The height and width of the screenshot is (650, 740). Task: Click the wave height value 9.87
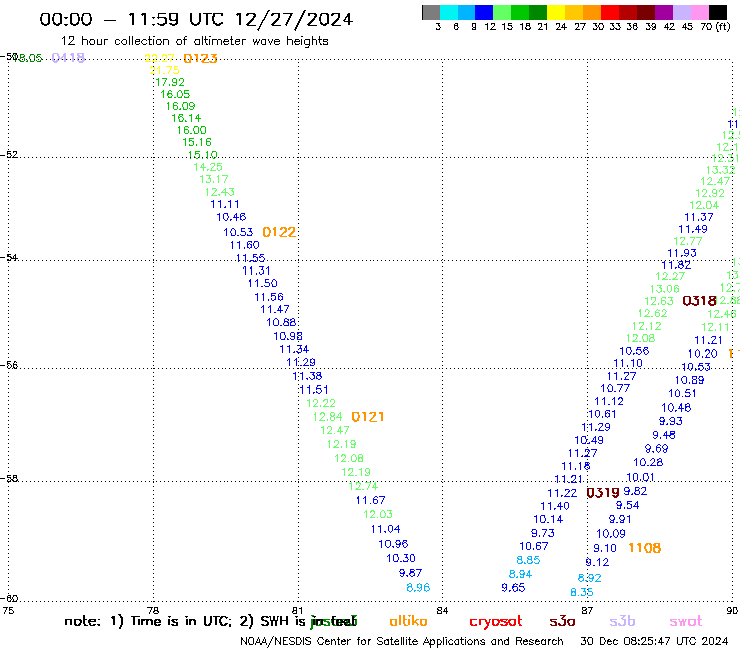coord(410,573)
